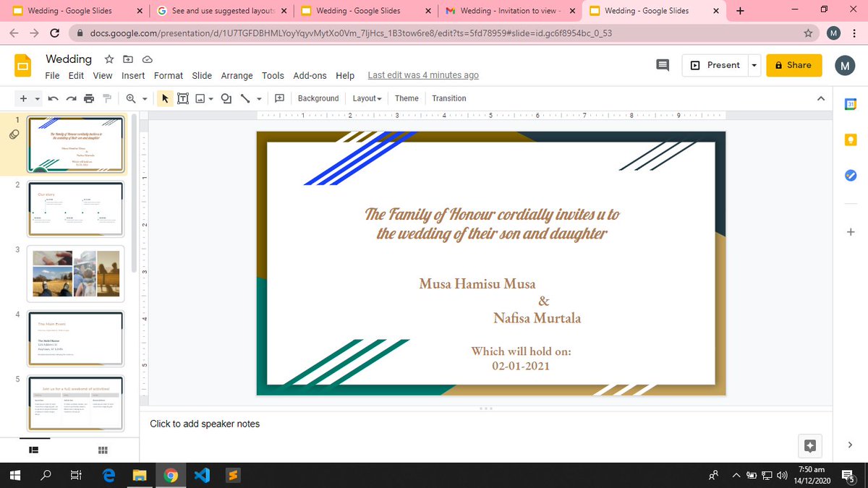
Task: Open the Calendar side panel icon
Action: point(851,104)
